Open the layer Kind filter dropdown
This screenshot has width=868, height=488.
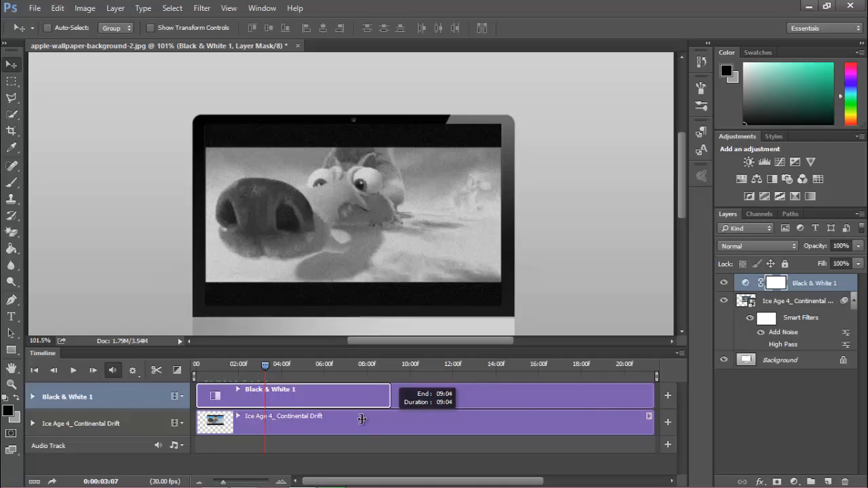click(x=746, y=228)
